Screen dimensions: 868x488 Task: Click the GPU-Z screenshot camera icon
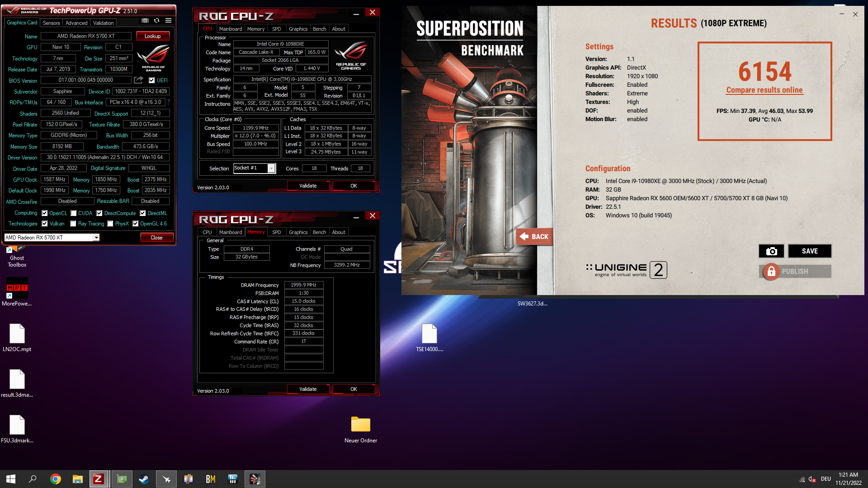(x=145, y=20)
